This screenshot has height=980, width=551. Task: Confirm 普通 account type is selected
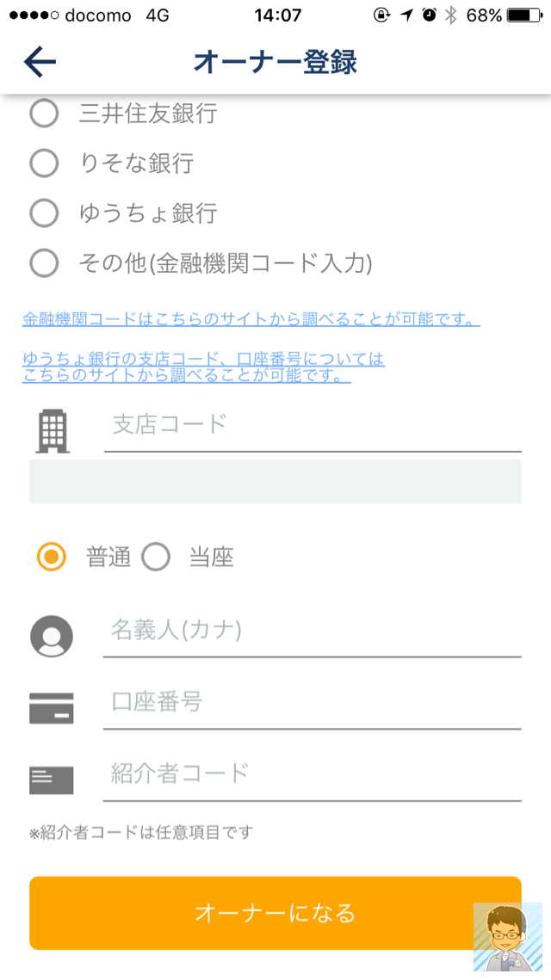tap(52, 558)
